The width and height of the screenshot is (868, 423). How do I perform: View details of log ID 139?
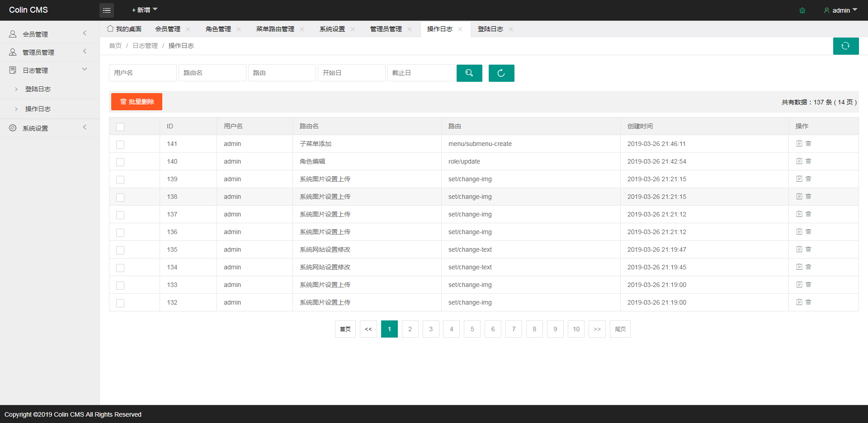[799, 179]
